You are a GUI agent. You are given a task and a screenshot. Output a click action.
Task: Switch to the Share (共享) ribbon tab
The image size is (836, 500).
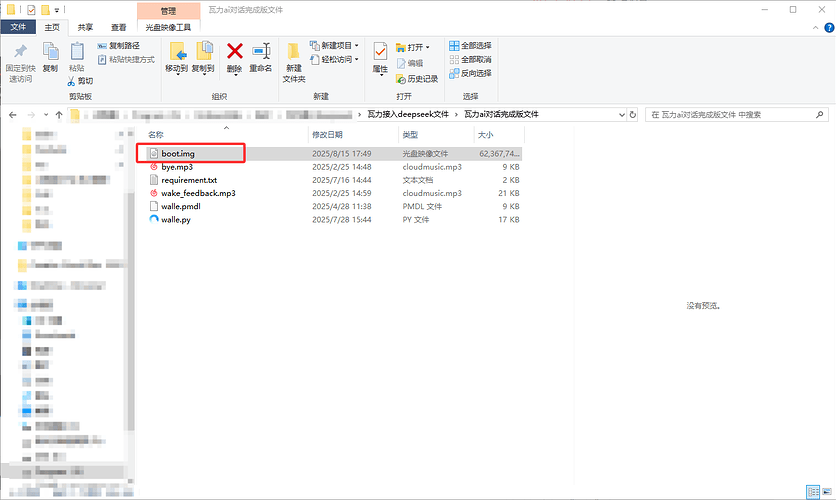87,28
